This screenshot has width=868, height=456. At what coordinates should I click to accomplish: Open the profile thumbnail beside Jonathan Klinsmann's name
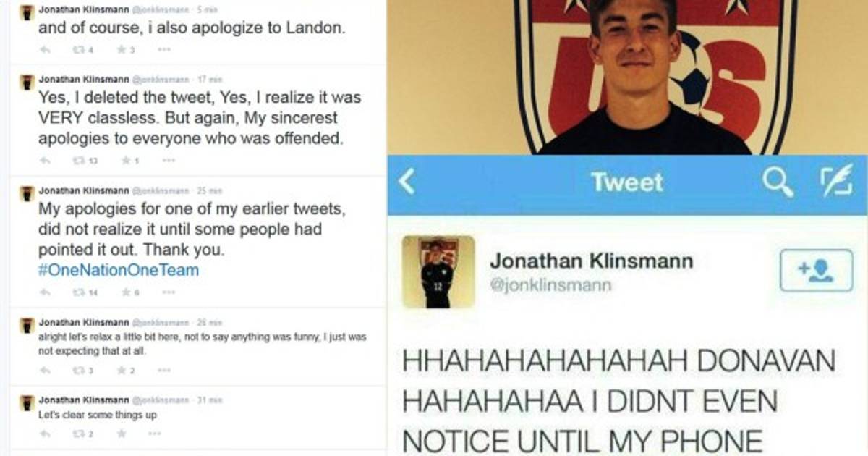pos(438,271)
